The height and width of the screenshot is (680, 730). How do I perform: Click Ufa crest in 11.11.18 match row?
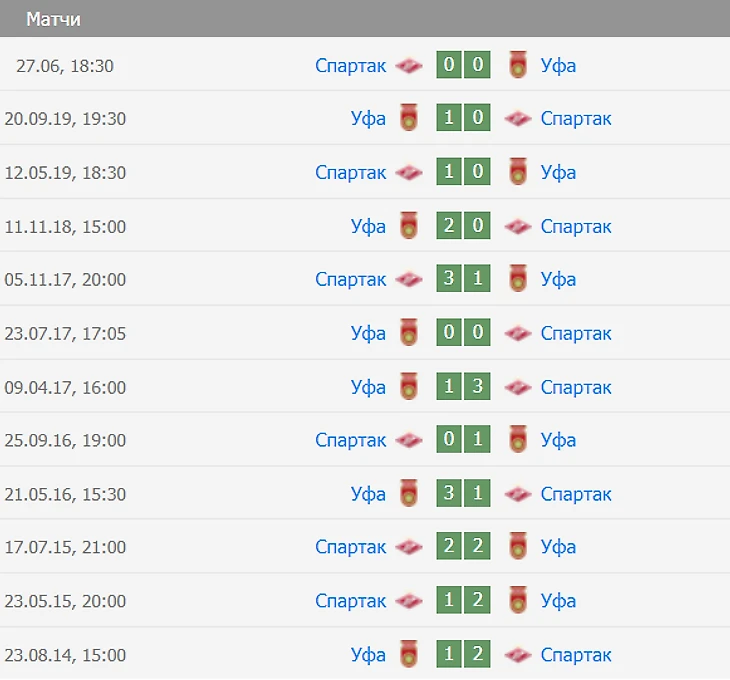408,226
